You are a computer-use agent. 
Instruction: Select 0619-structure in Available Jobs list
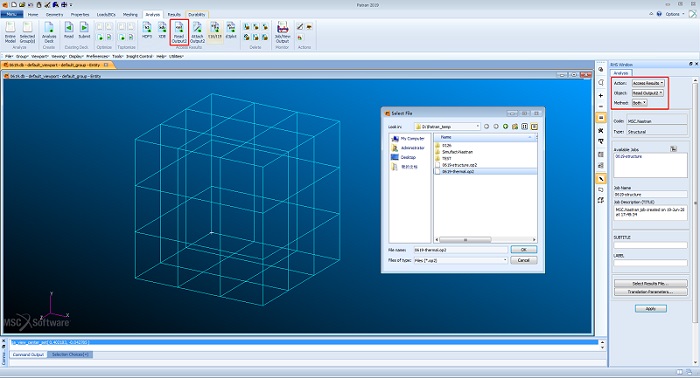[x=629, y=157]
